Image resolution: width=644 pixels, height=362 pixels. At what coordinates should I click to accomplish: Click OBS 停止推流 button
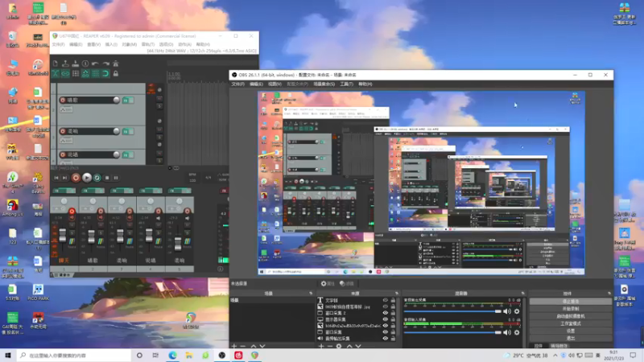(570, 301)
